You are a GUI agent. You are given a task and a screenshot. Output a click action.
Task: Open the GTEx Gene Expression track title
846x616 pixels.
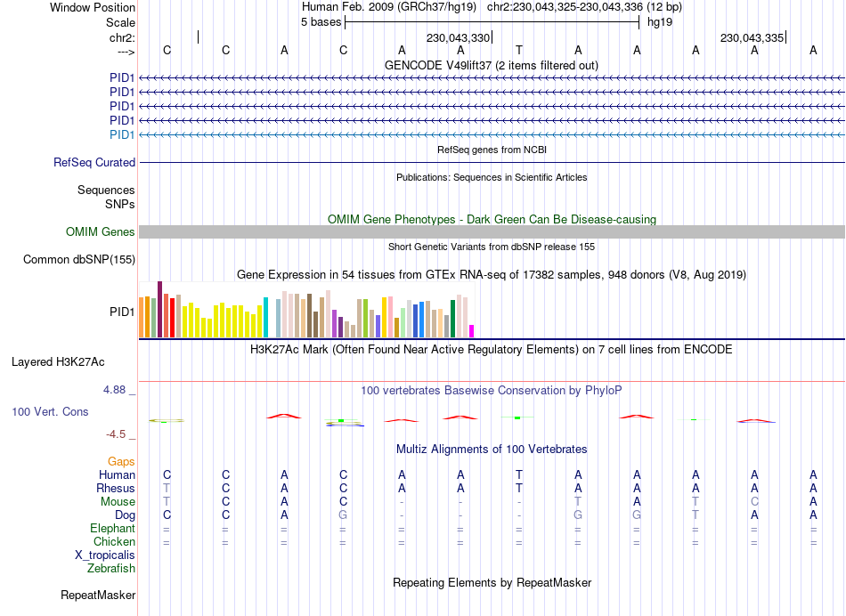coord(492,274)
